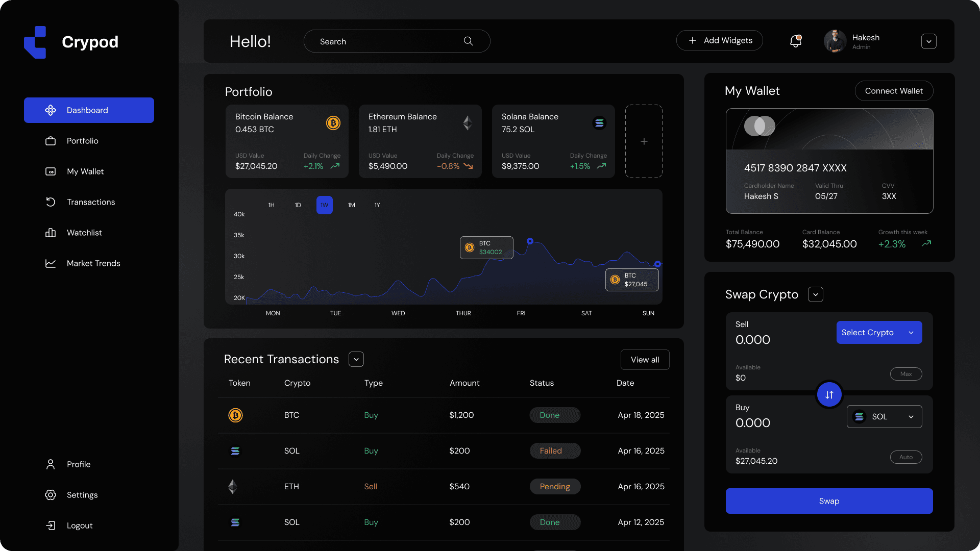Screen dimensions: 980x551
Task: Expand the Recent Transactions dropdown chevron
Action: (356, 359)
